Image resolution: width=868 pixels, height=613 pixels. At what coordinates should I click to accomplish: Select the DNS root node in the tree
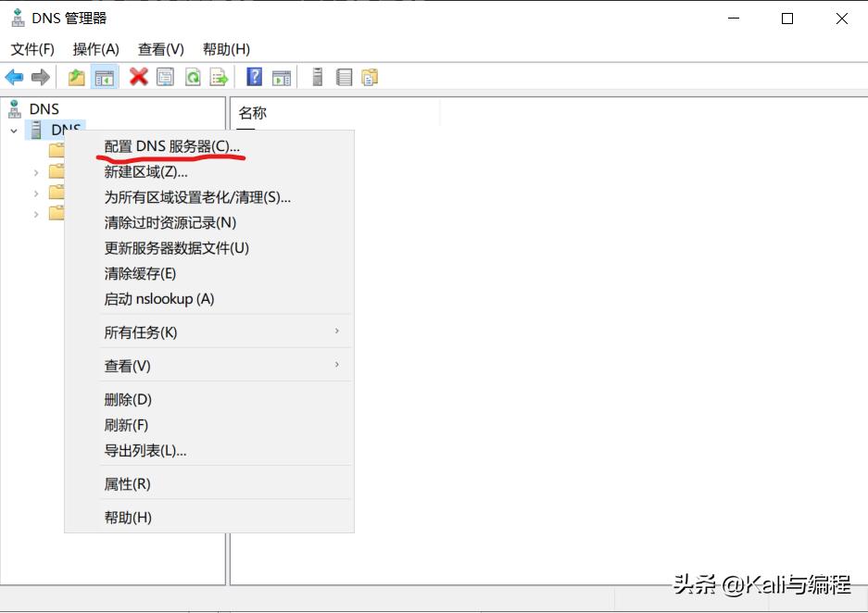[43, 108]
